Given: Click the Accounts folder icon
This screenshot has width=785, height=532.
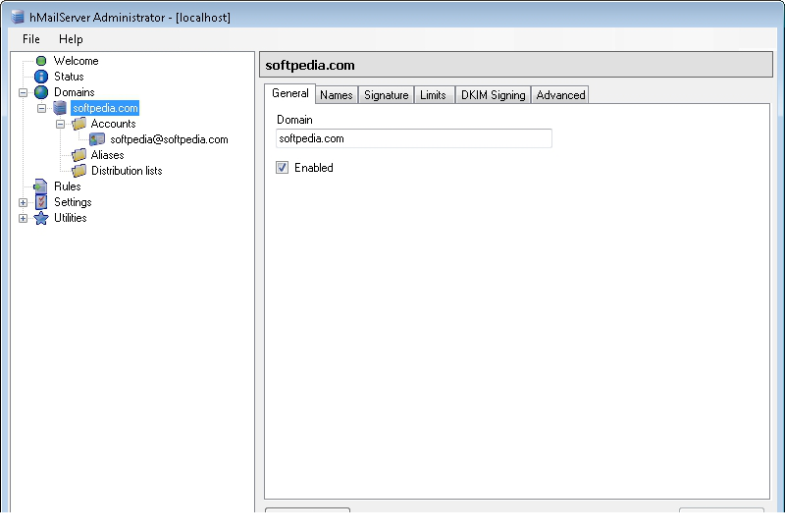Looking at the screenshot, I should [x=78, y=124].
